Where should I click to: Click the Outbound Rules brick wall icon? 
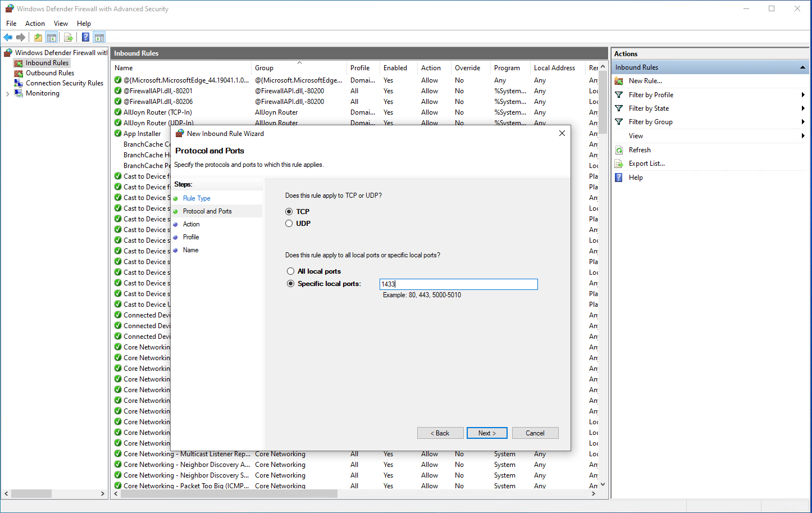tap(19, 73)
